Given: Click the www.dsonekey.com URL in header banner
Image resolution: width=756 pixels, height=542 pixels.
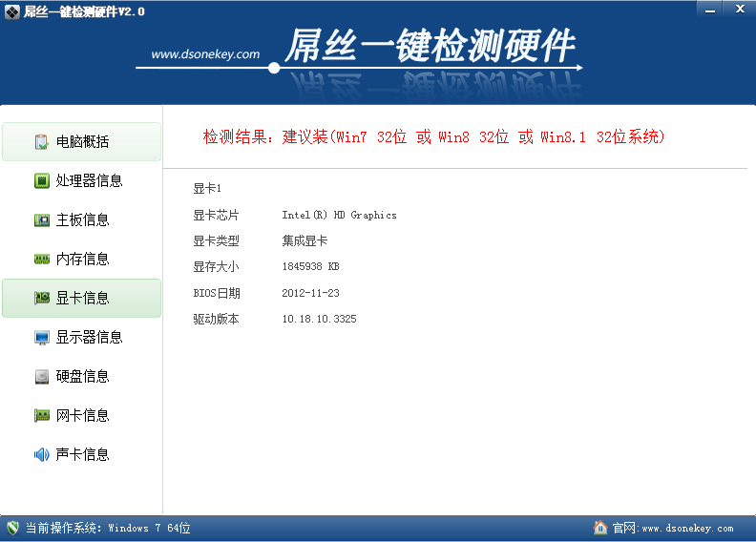Looking at the screenshot, I should point(205,54).
